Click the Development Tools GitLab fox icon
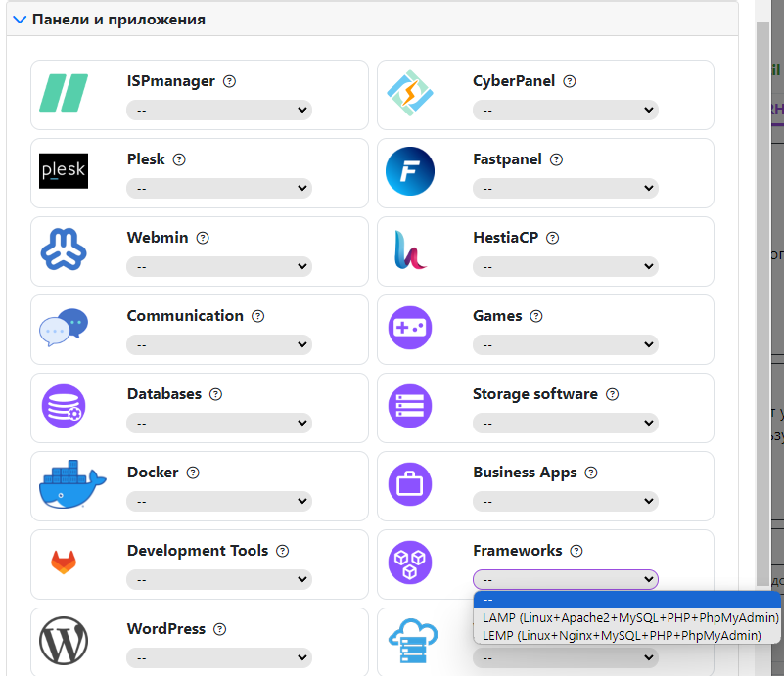 point(64,563)
